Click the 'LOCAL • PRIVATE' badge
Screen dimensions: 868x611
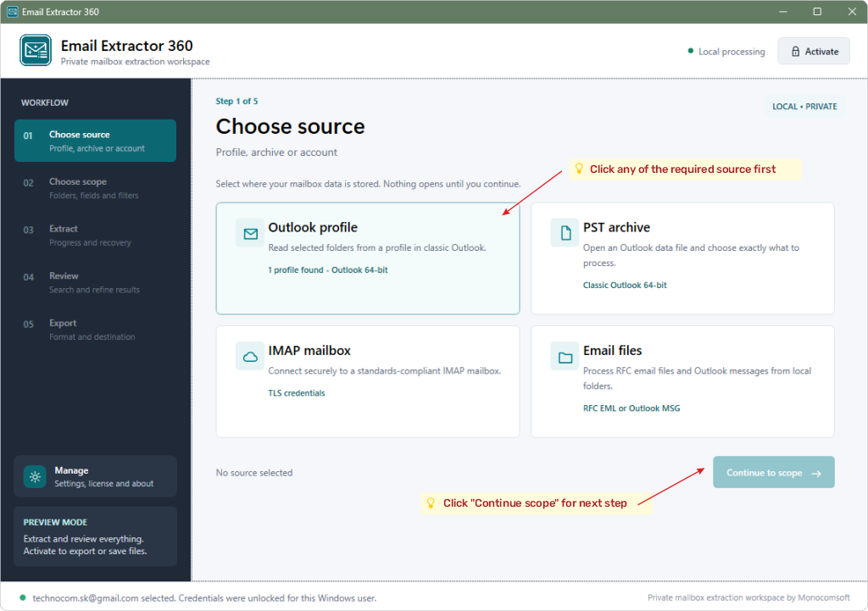coord(804,106)
